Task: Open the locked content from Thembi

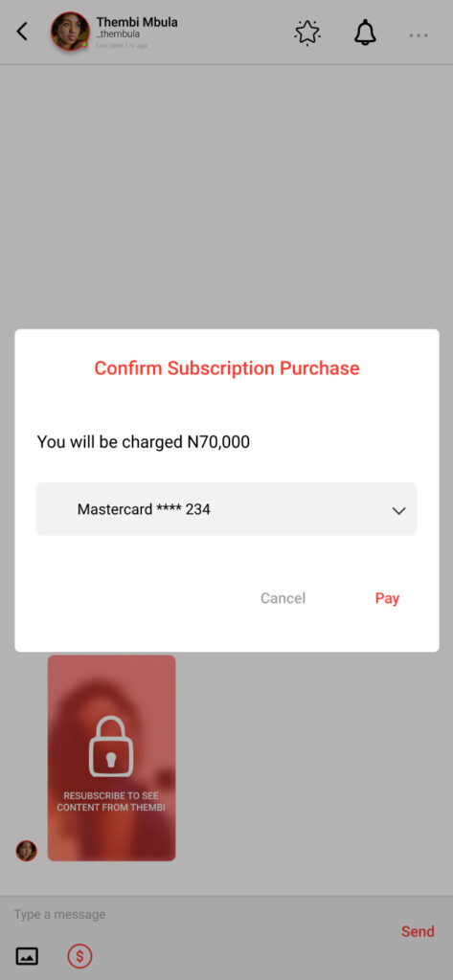Action: 111,758
